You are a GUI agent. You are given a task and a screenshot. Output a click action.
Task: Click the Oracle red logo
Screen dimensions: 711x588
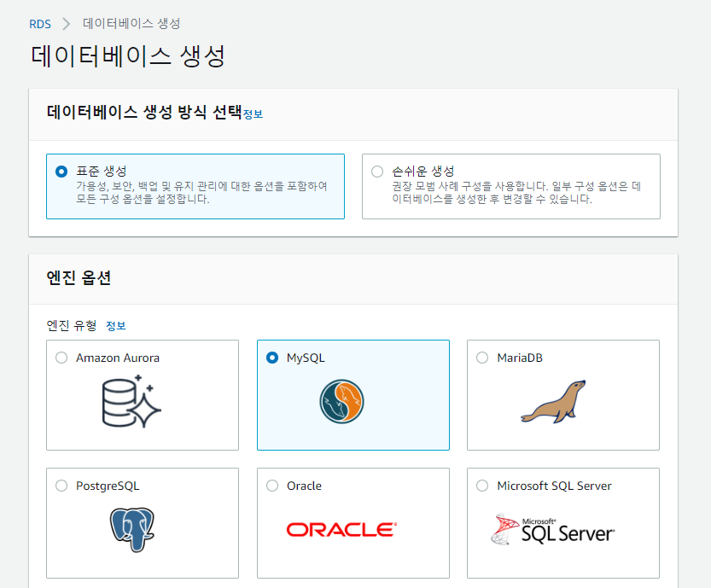341,529
